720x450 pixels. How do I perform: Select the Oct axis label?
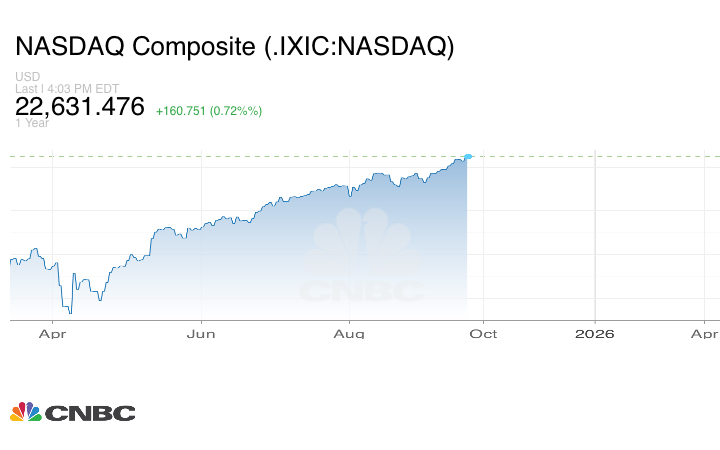click(x=485, y=333)
